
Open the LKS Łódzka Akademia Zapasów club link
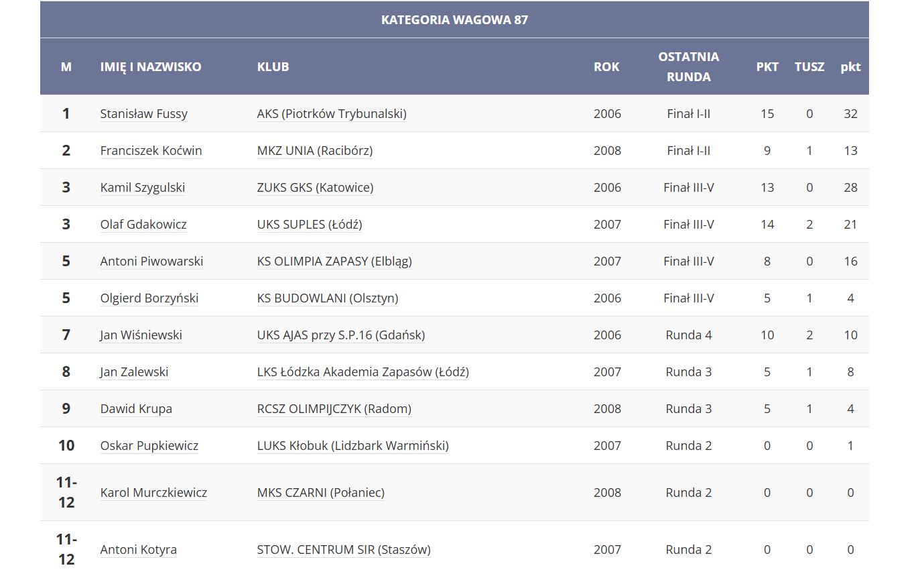(362, 372)
